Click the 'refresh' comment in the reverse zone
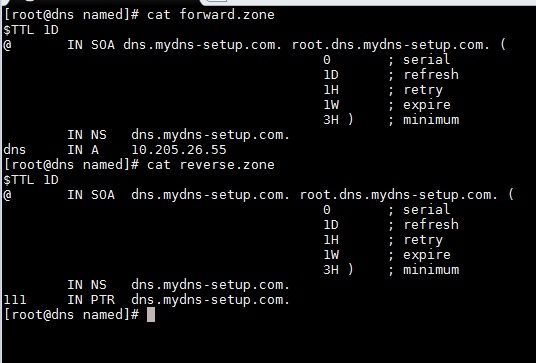 tap(431, 225)
